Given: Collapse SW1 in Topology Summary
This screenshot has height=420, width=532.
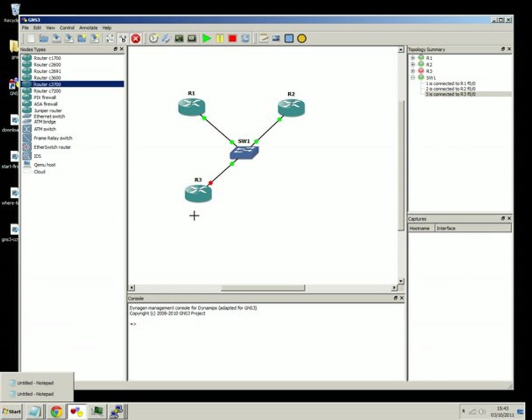Looking at the screenshot, I should coord(413,78).
